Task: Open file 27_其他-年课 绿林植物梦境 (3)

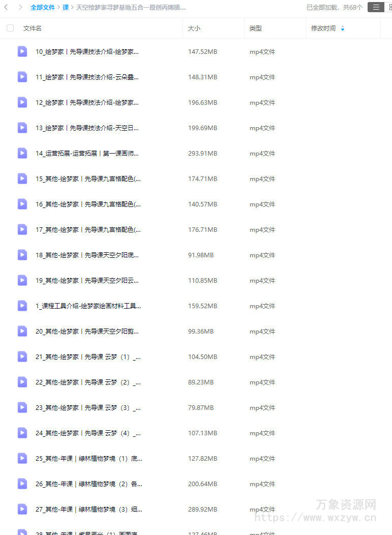Action: [x=88, y=510]
